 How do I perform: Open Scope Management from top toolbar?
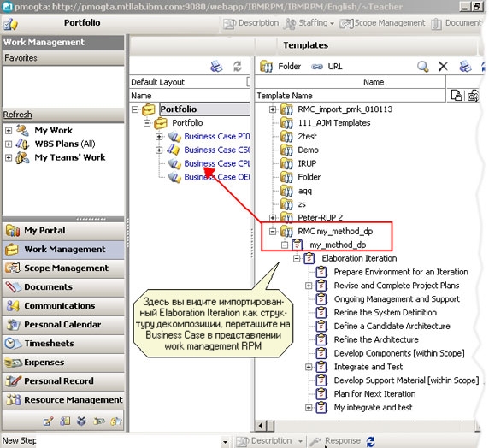382,23
